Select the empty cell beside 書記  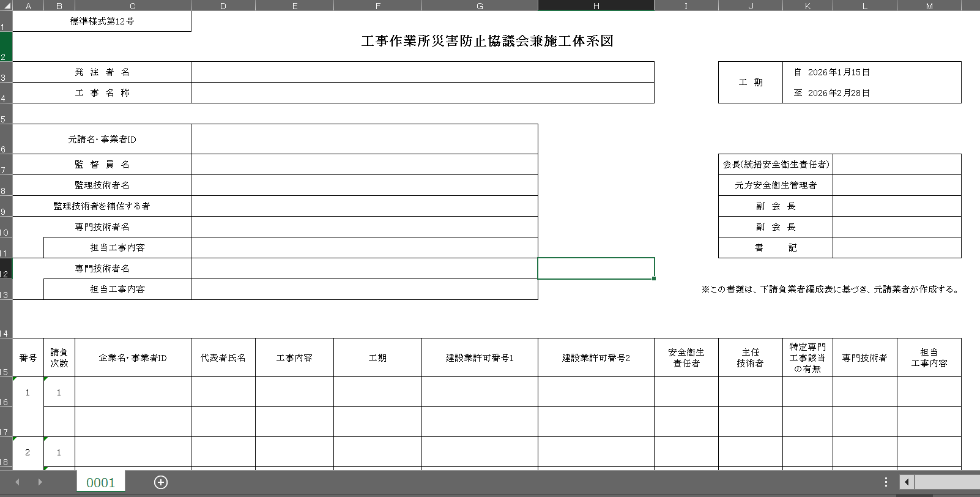[896, 248]
